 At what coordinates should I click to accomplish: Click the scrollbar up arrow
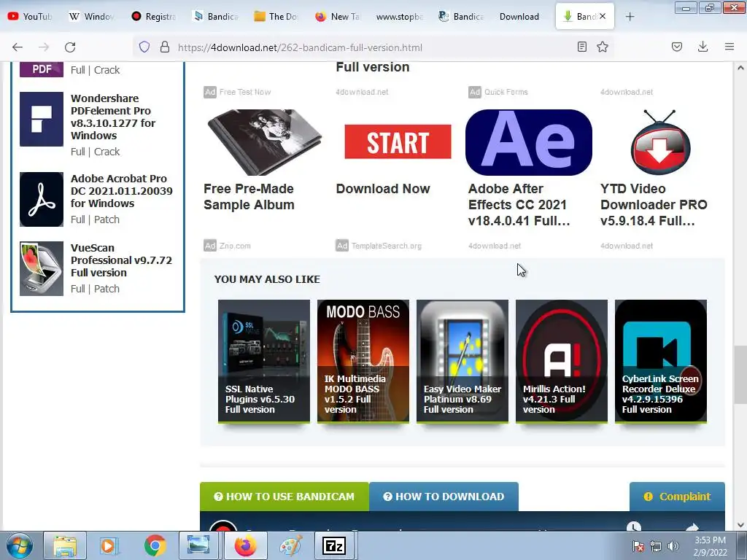coord(740,68)
